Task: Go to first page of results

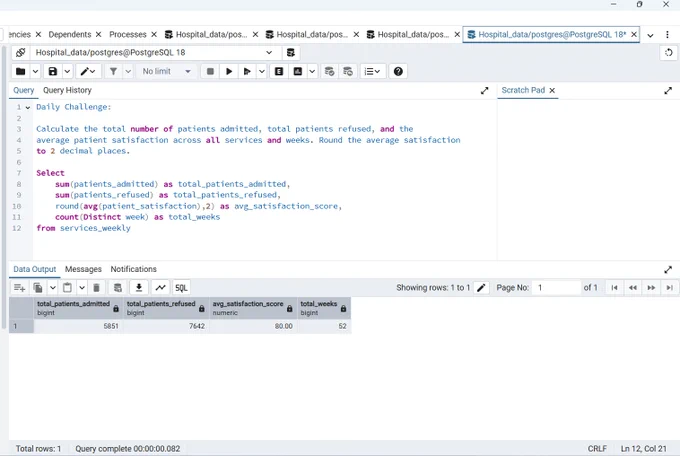Action: click(614, 288)
